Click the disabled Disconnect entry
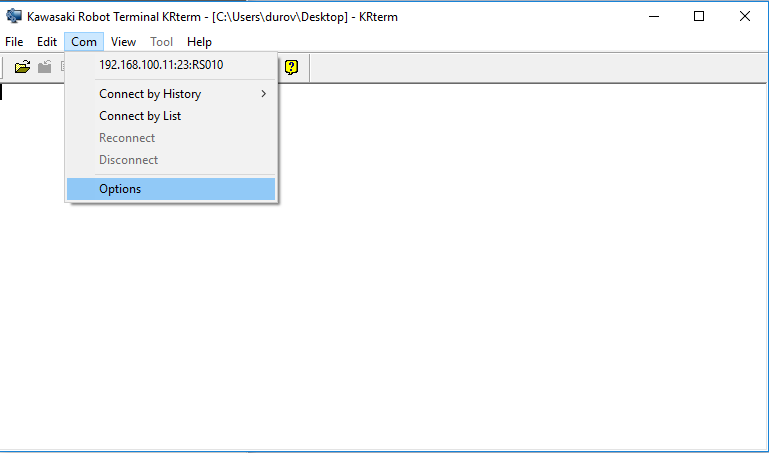Viewport: 769px width, 454px height. click(171, 160)
